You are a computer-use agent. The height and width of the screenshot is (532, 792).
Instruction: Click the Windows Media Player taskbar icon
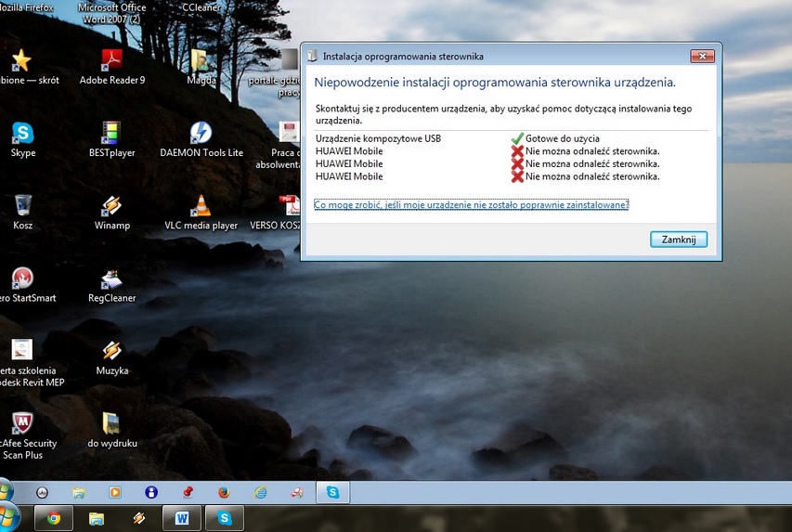pyautogui.click(x=115, y=492)
